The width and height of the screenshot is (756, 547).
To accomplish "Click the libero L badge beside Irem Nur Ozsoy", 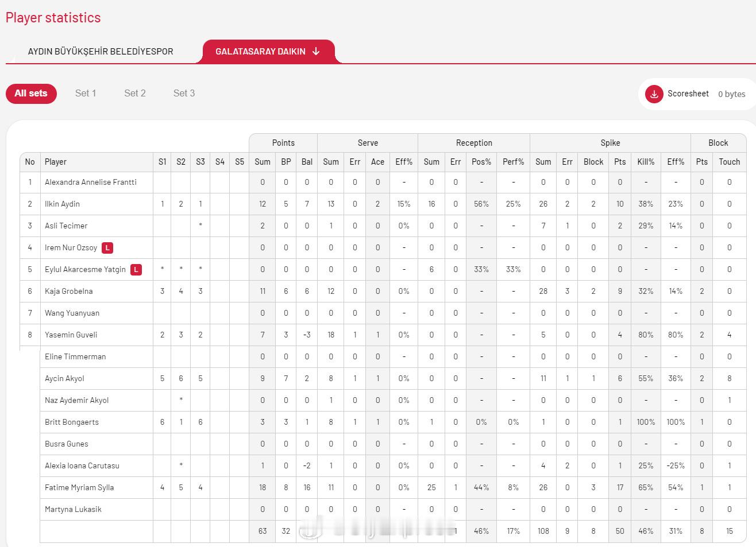I will pos(107,248).
